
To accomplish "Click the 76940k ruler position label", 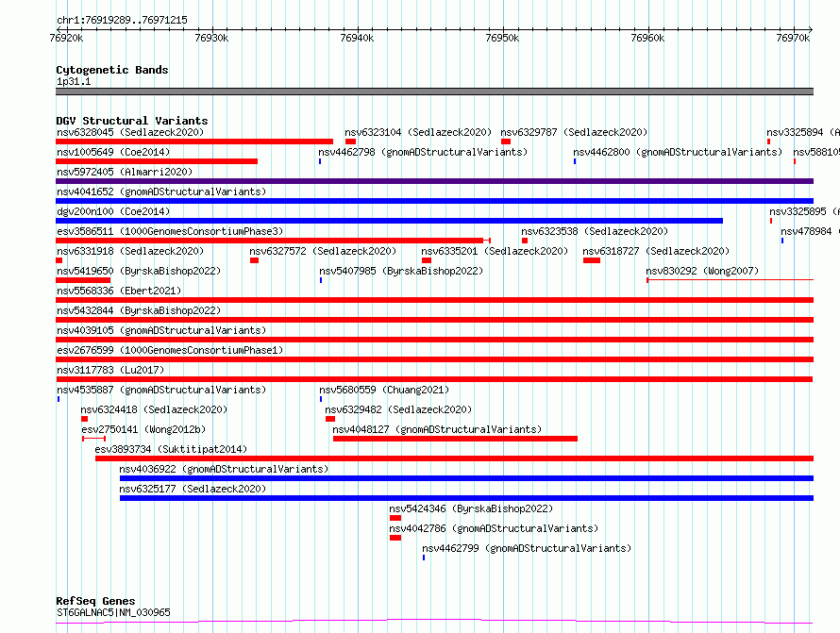I will [x=357, y=38].
